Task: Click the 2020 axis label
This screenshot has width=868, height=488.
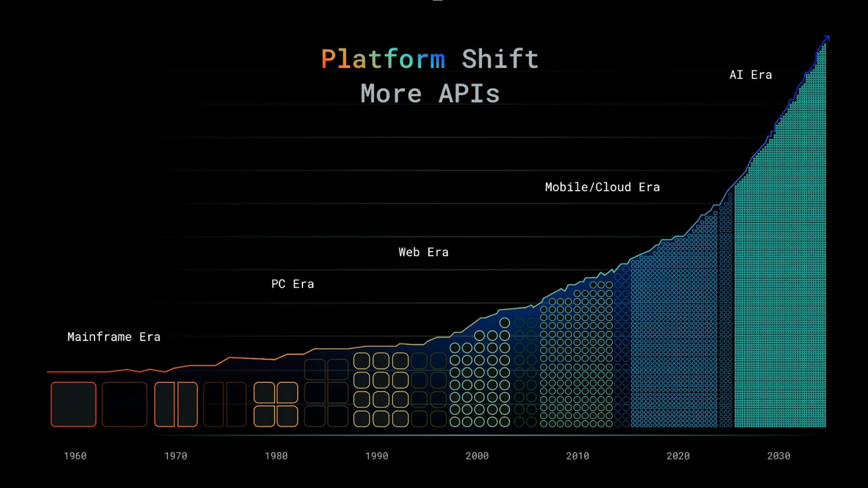Action: [x=678, y=456]
